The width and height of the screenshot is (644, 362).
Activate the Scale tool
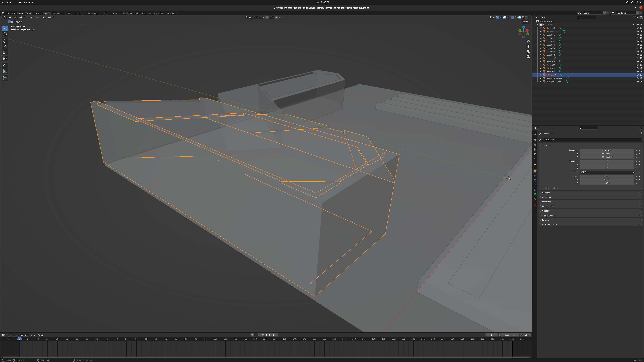point(5,53)
